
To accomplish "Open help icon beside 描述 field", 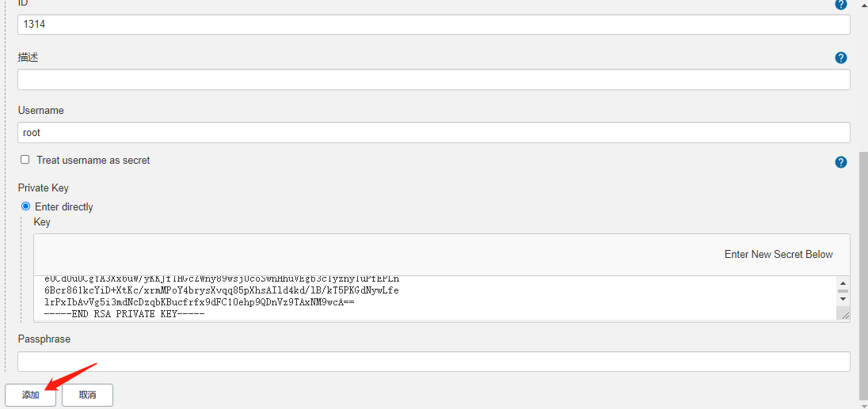I will [x=841, y=58].
